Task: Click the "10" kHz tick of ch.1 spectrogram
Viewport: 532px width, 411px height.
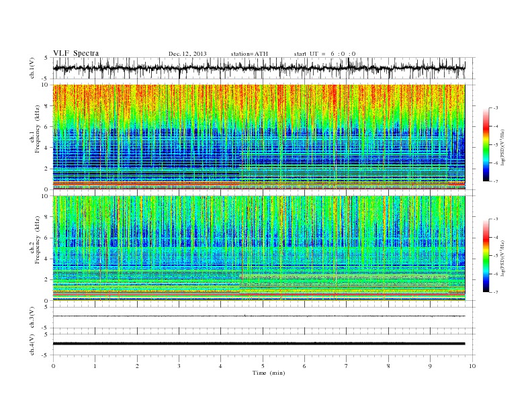Action: coord(45,85)
